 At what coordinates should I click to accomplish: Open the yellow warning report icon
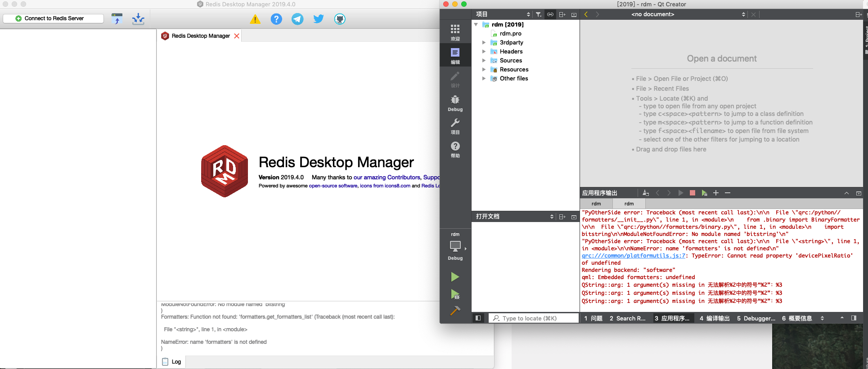click(x=255, y=19)
